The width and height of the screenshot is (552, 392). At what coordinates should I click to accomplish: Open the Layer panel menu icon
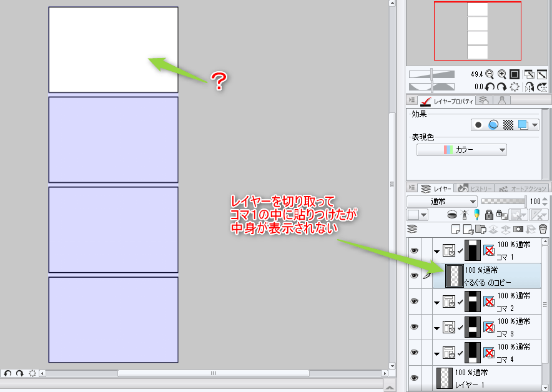412,187
